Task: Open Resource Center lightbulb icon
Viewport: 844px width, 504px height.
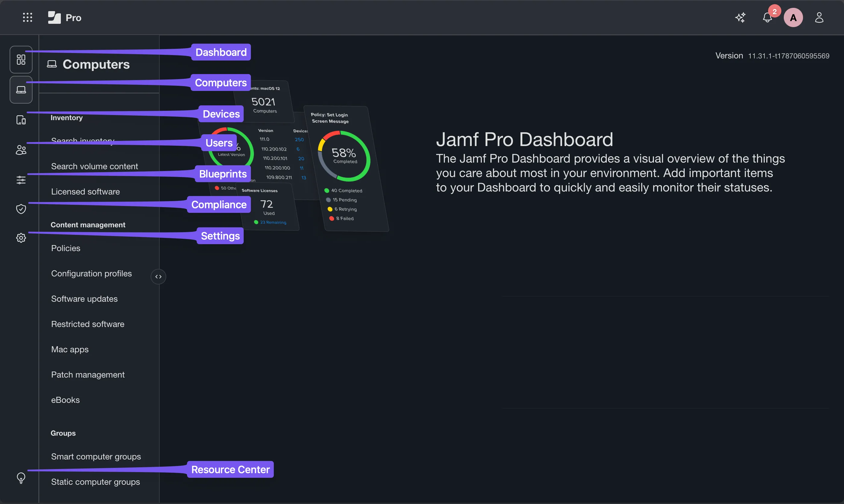Action: tap(21, 478)
